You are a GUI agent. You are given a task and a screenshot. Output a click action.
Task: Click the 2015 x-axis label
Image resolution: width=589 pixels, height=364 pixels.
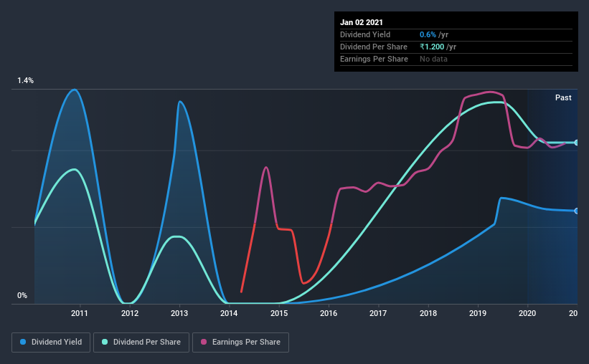(x=279, y=313)
